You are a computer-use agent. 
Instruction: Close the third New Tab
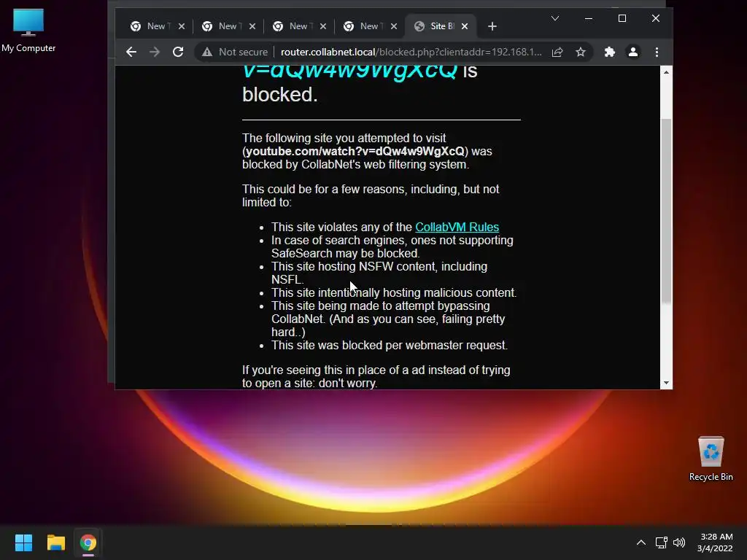click(323, 26)
